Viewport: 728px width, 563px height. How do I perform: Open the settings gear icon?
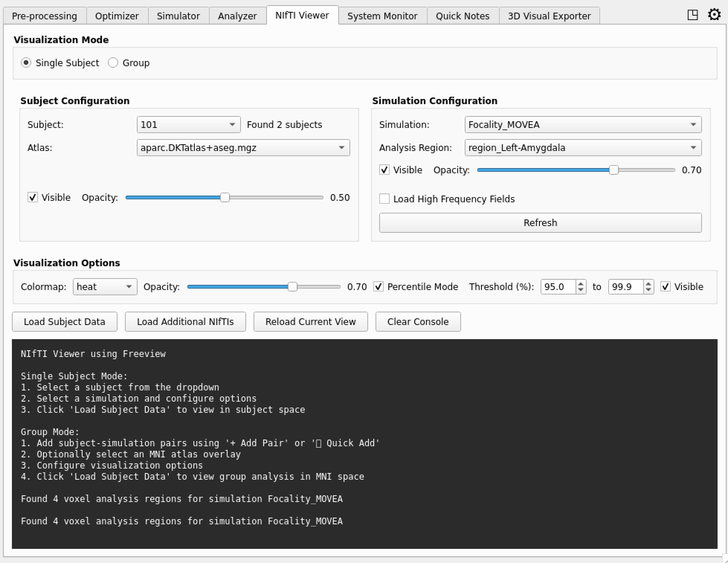[714, 15]
